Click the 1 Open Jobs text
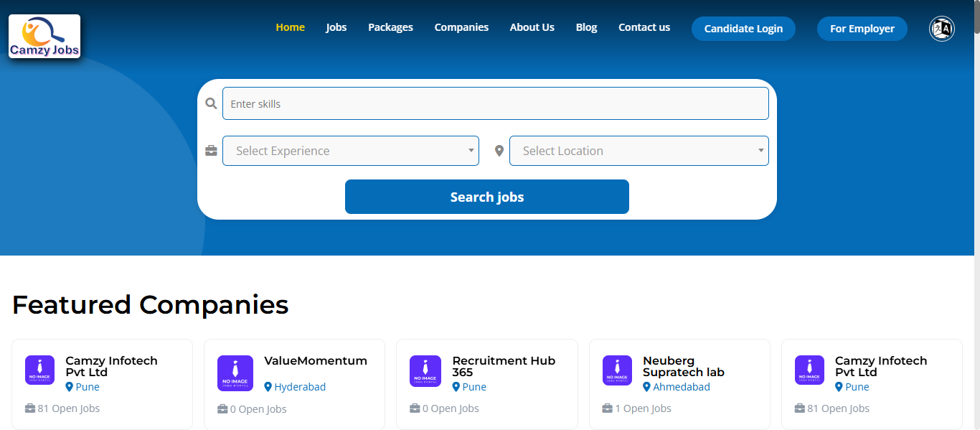Viewport: 980px width, 430px height. coord(644,408)
